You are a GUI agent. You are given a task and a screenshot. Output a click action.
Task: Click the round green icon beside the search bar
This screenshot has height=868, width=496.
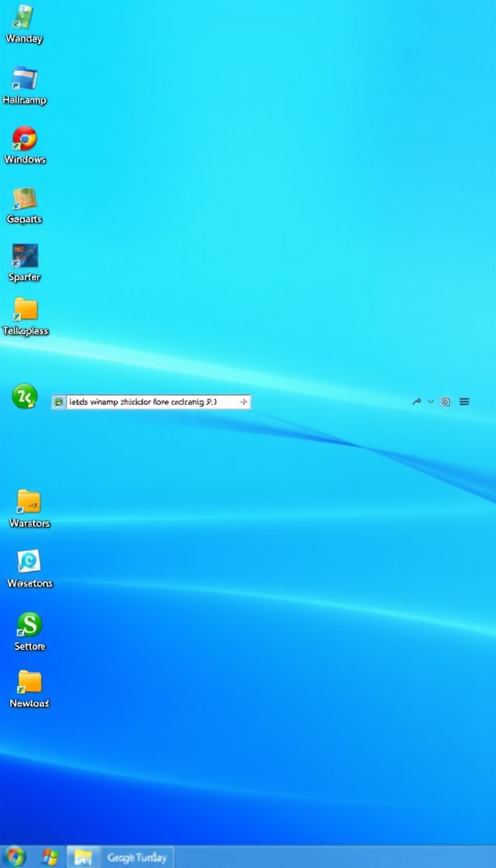click(x=25, y=397)
